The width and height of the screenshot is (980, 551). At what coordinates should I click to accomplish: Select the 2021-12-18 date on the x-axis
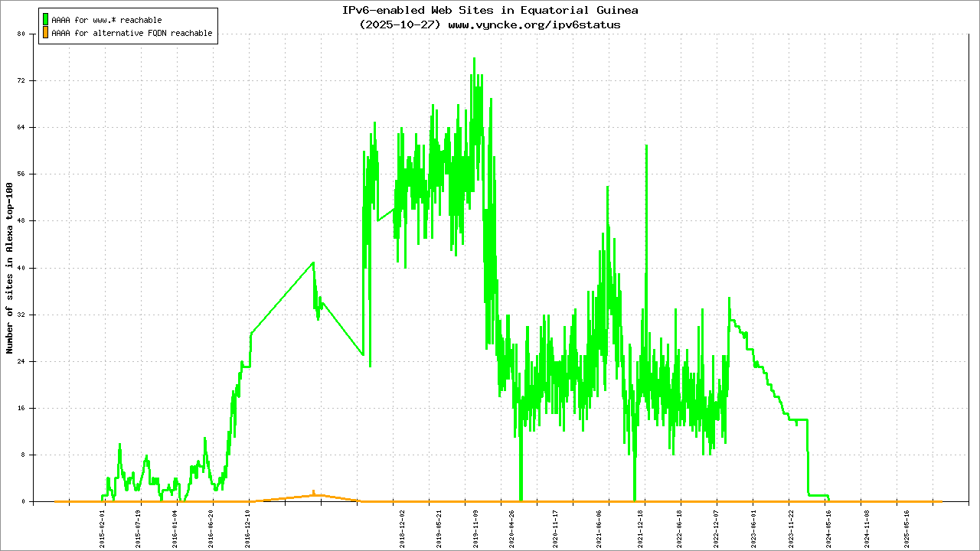click(643, 527)
